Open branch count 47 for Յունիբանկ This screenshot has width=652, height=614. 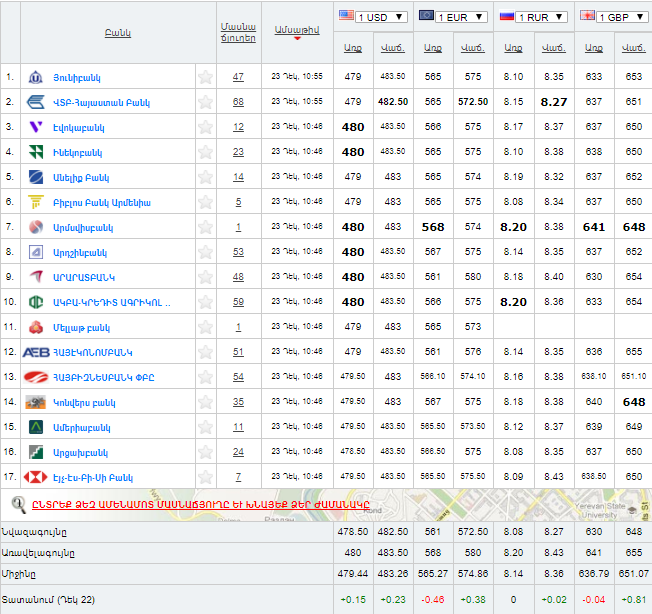(238, 77)
